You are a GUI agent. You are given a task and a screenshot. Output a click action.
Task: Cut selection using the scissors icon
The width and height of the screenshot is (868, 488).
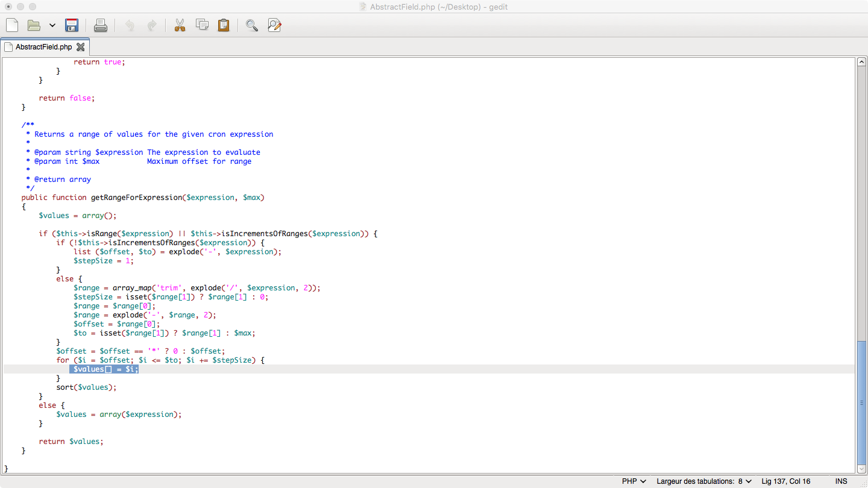[180, 25]
